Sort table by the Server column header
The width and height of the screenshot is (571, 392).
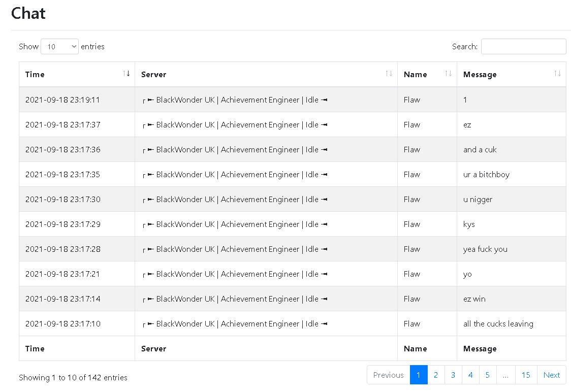pyautogui.click(x=266, y=74)
